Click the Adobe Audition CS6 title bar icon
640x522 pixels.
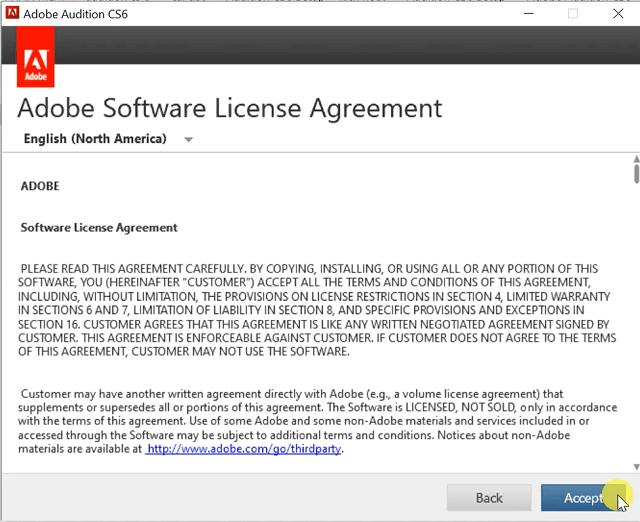(13, 14)
